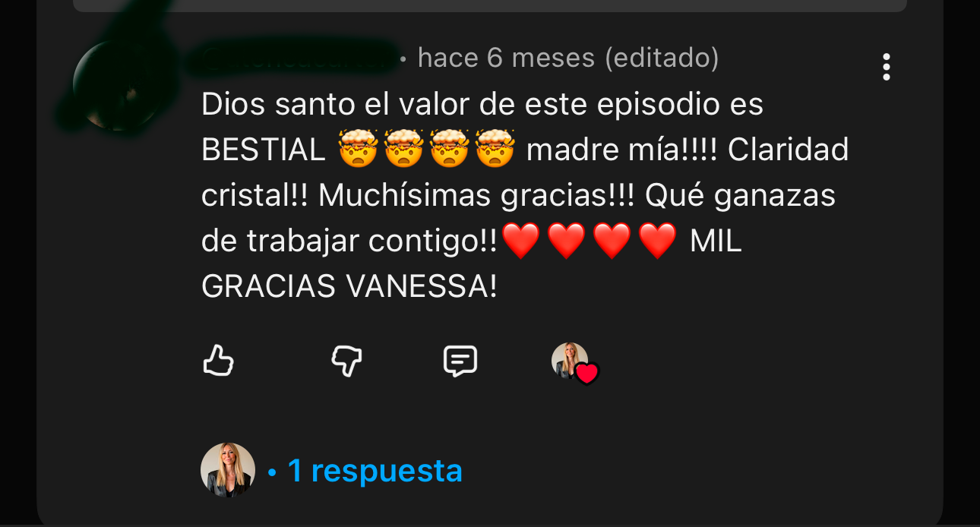This screenshot has height=527, width=980.
Task: Dislike the comment with the thumbs-down icon
Action: pos(346,361)
